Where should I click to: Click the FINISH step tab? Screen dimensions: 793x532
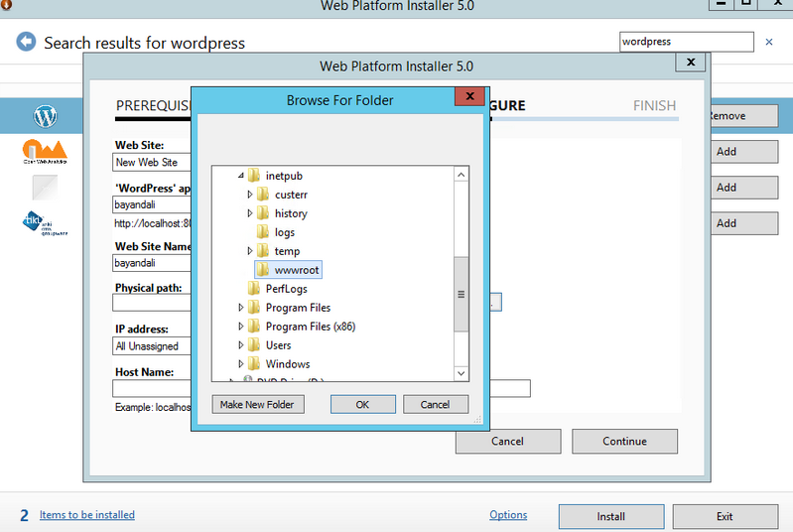pos(654,105)
